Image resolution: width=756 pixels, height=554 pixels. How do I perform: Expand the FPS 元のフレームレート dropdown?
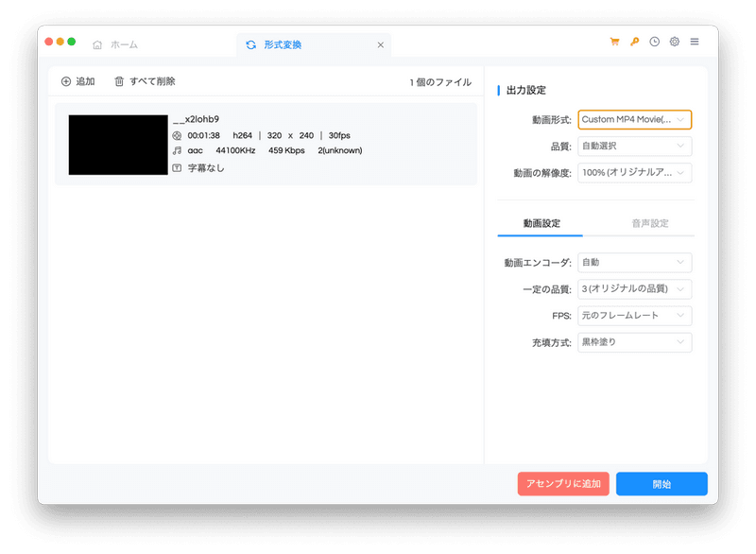634,316
